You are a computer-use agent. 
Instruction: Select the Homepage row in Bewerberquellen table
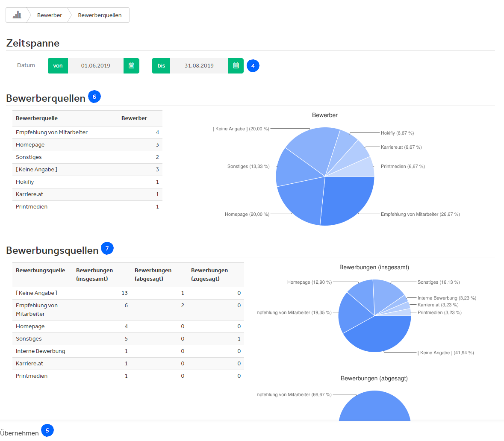[87, 144]
